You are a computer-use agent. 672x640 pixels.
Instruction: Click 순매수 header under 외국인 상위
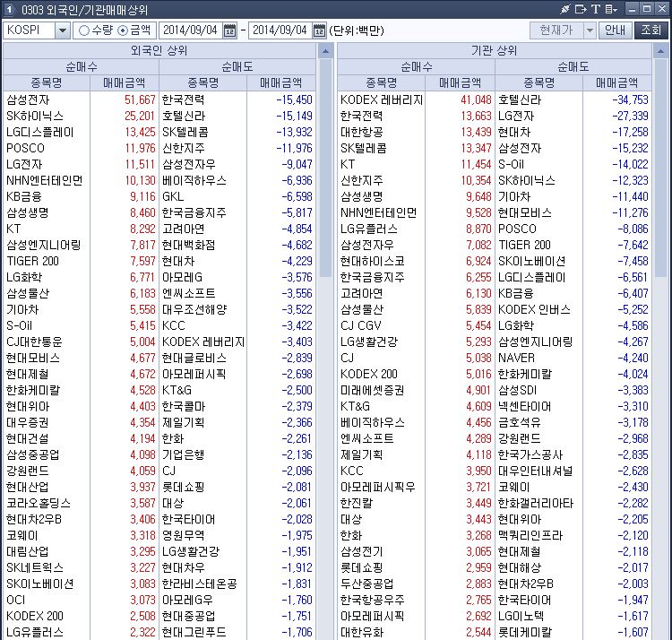click(82, 67)
